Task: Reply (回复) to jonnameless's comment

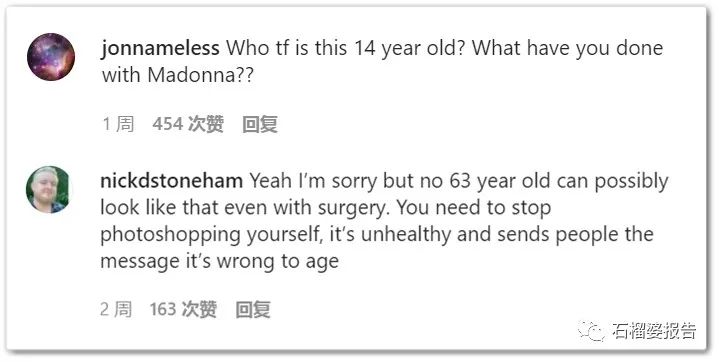Action: click(260, 124)
